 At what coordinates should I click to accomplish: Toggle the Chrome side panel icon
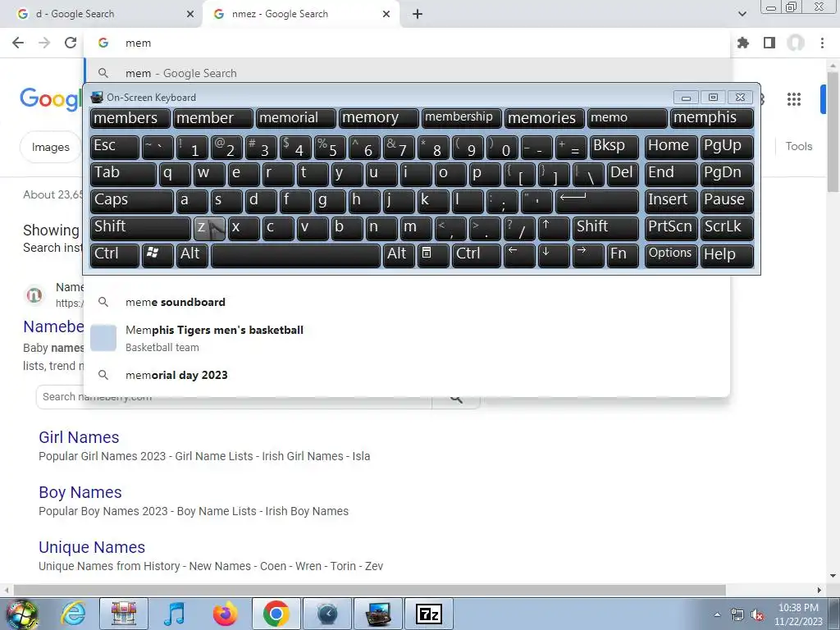click(x=769, y=43)
